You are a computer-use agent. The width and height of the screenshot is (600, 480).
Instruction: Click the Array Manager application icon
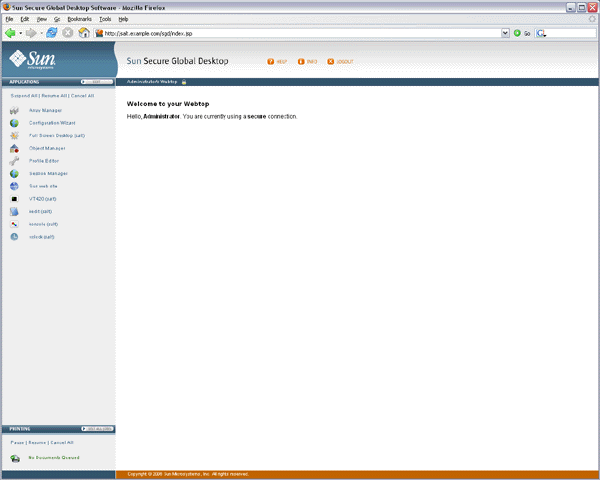point(14,110)
